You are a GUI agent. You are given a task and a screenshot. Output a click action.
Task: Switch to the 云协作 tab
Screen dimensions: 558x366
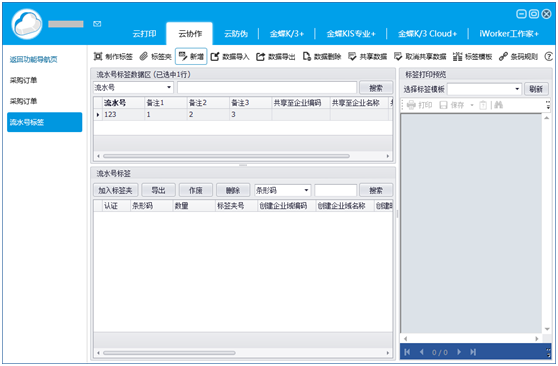(x=190, y=33)
